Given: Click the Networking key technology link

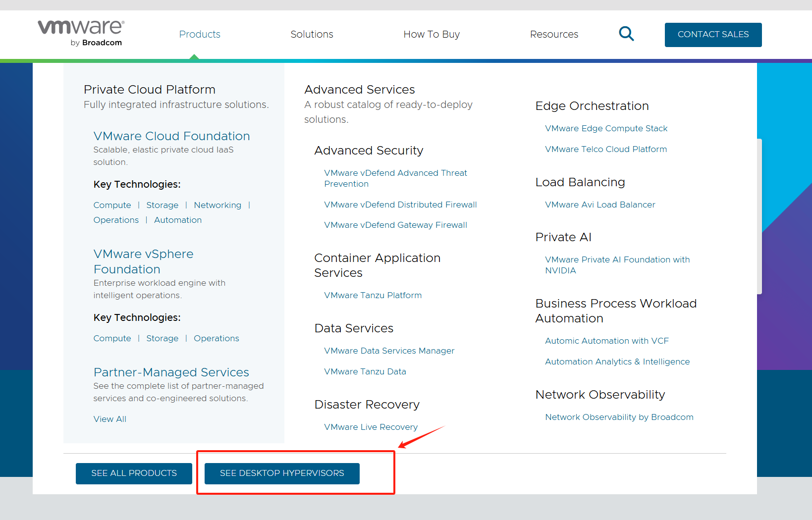Looking at the screenshot, I should pos(217,205).
